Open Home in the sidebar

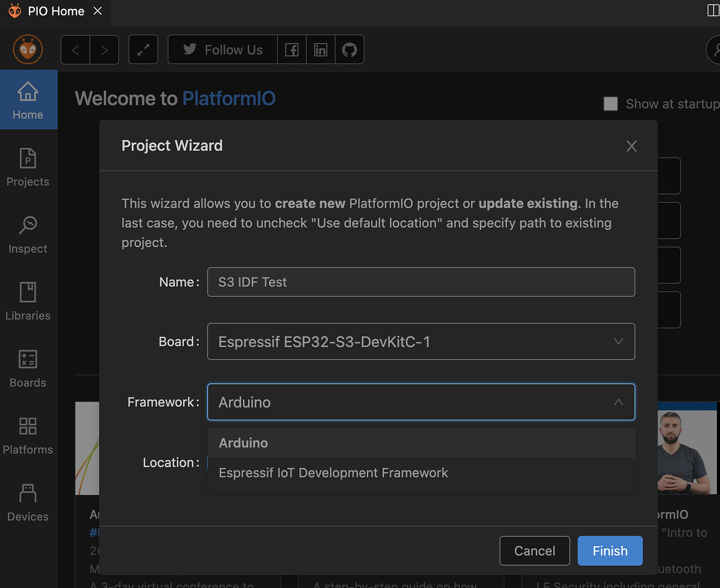tap(28, 100)
